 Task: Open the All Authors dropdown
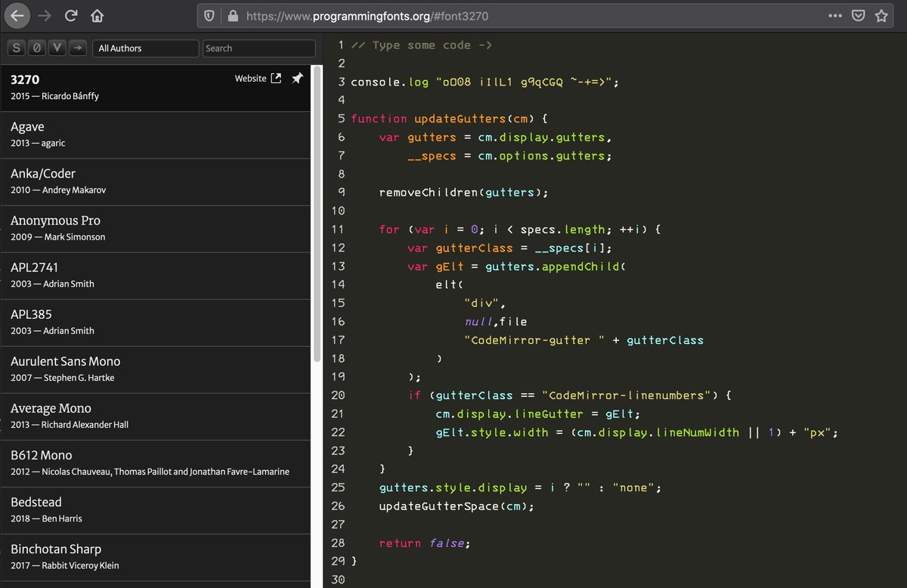147,48
